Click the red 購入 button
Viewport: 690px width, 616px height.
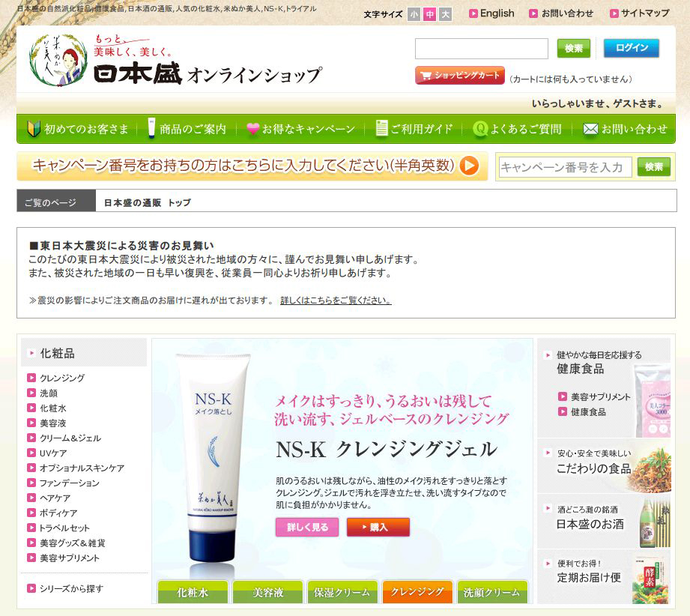[378, 528]
